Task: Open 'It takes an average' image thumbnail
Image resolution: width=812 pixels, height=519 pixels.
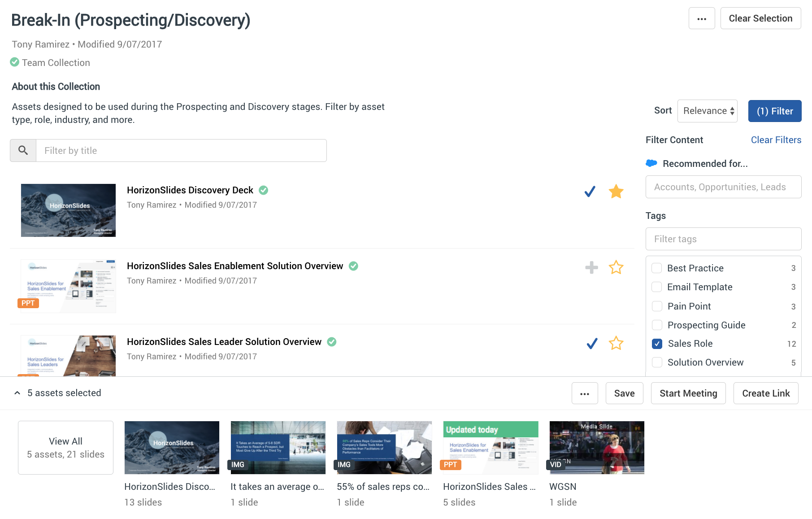Action: pos(278,448)
